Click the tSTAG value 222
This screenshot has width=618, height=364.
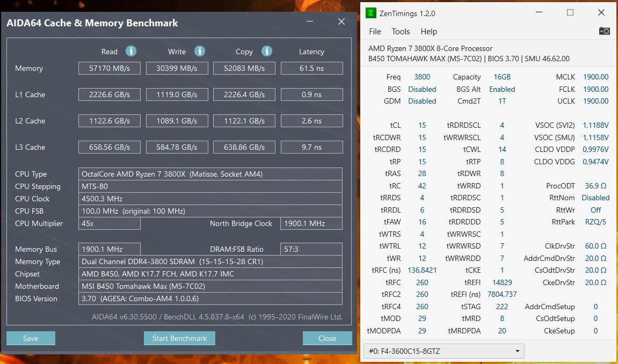[x=502, y=307]
